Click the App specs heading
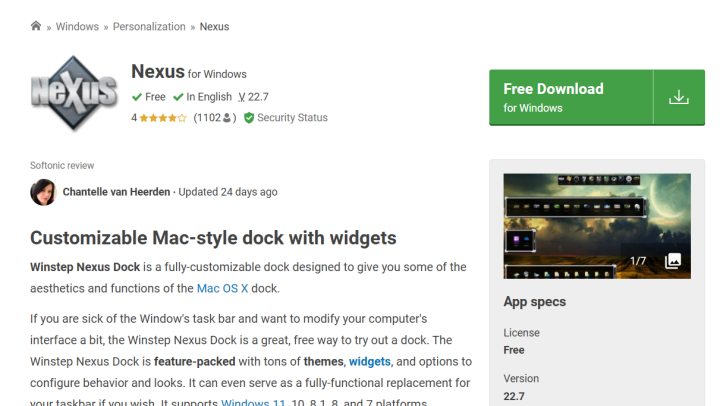Image resolution: width=720 pixels, height=406 pixels. point(534,302)
